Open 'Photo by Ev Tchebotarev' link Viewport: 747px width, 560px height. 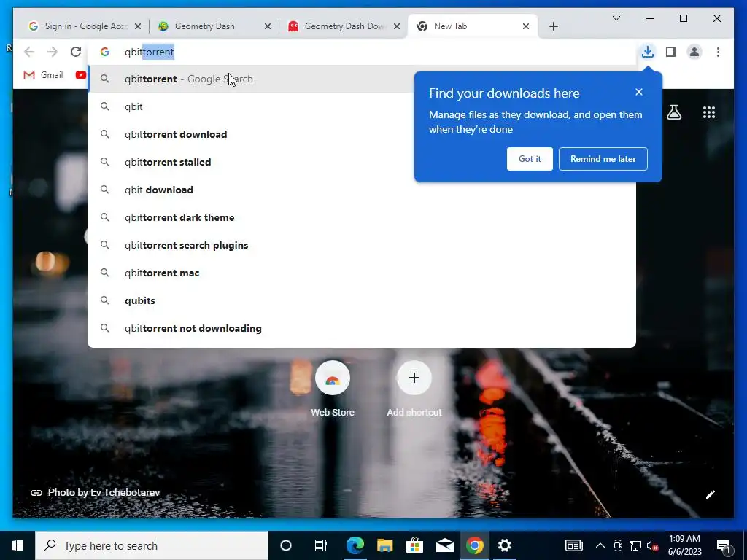pyautogui.click(x=104, y=492)
